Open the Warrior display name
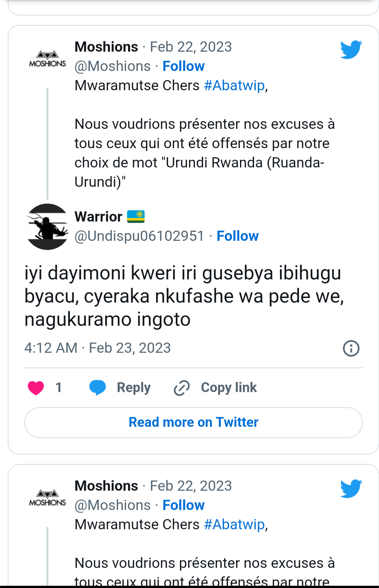This screenshot has height=588, width=379. coord(99,217)
